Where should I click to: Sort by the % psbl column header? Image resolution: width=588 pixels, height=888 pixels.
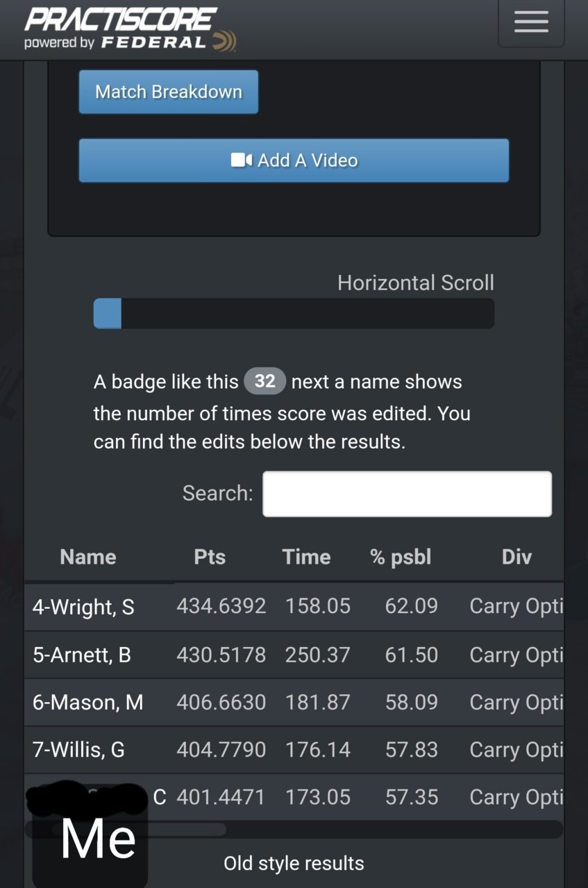(x=401, y=557)
